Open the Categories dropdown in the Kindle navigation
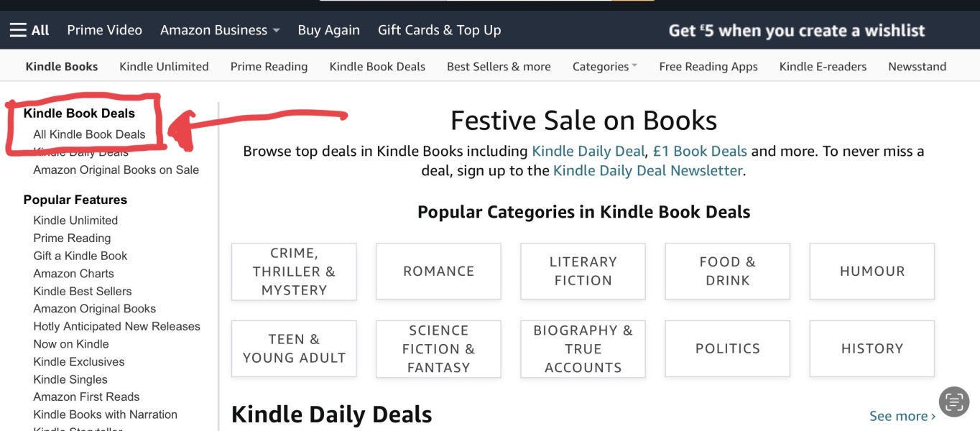The width and height of the screenshot is (980, 431). pyautogui.click(x=604, y=66)
